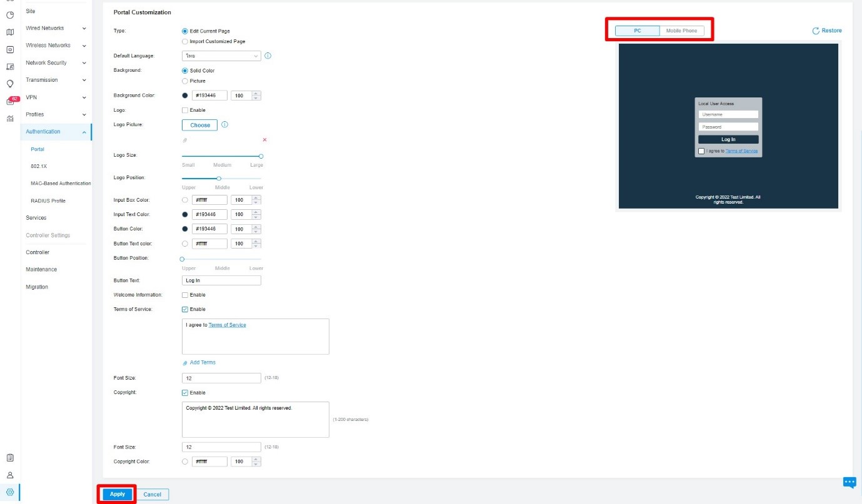Viewport: 862px width, 504px height.
Task: Open Terms of Service link in textbox
Action: 228,325
